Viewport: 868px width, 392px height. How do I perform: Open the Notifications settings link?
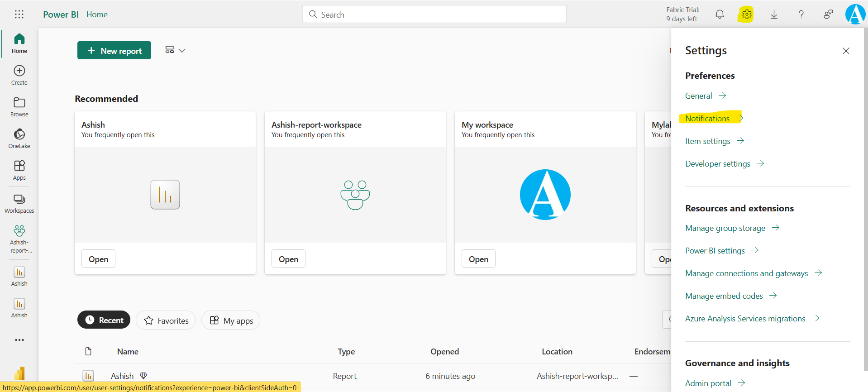coord(707,119)
